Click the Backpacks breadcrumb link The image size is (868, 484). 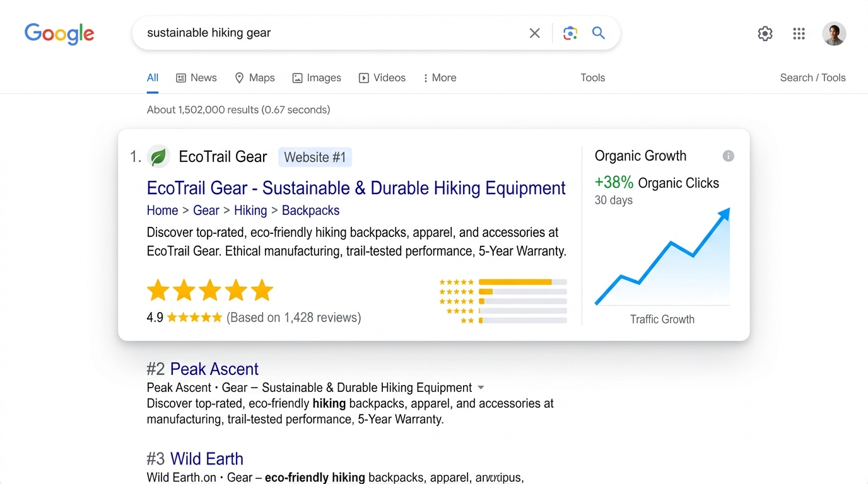[310, 210]
